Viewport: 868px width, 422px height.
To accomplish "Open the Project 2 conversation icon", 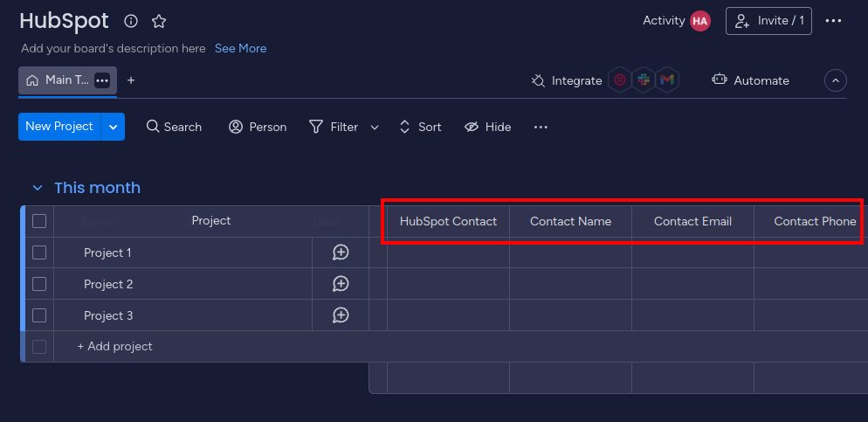I will pos(341,284).
